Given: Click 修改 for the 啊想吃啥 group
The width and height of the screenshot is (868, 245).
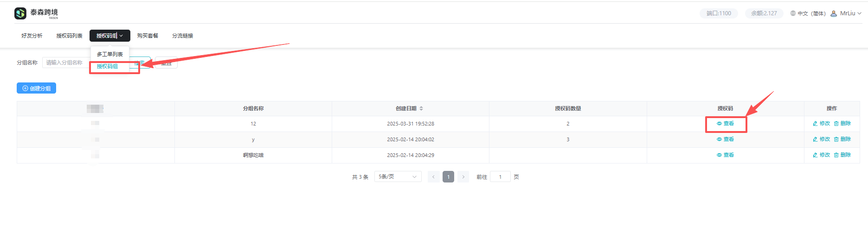Looking at the screenshot, I should tap(821, 155).
